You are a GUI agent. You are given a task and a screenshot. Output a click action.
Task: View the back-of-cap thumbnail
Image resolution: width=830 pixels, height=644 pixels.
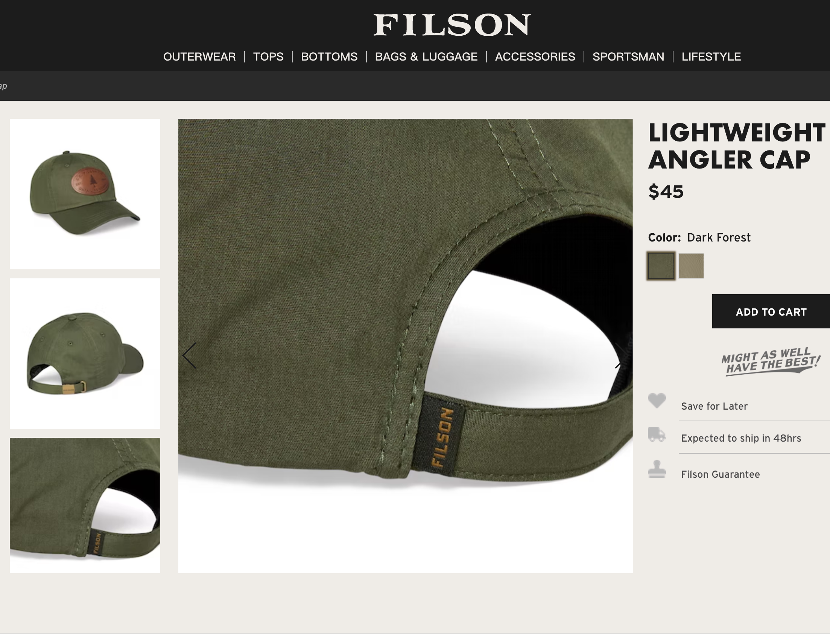click(x=85, y=354)
